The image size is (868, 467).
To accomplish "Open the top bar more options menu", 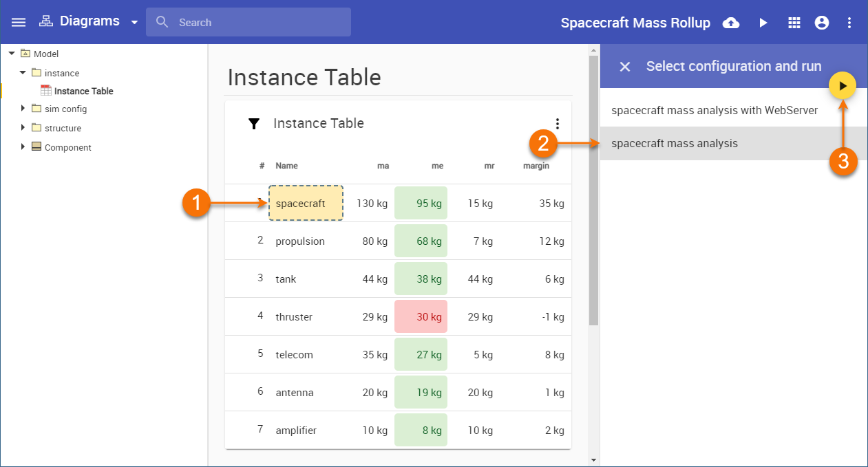I will pyautogui.click(x=849, y=23).
